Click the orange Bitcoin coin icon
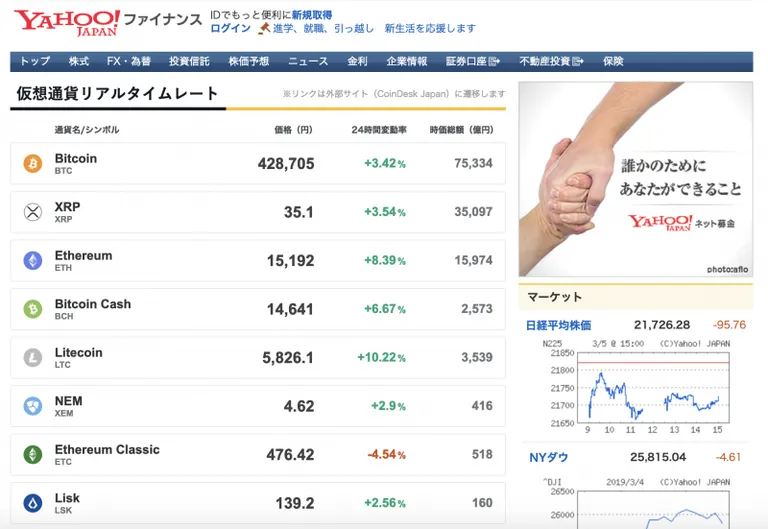Image resolution: width=768 pixels, height=529 pixels. point(33,164)
